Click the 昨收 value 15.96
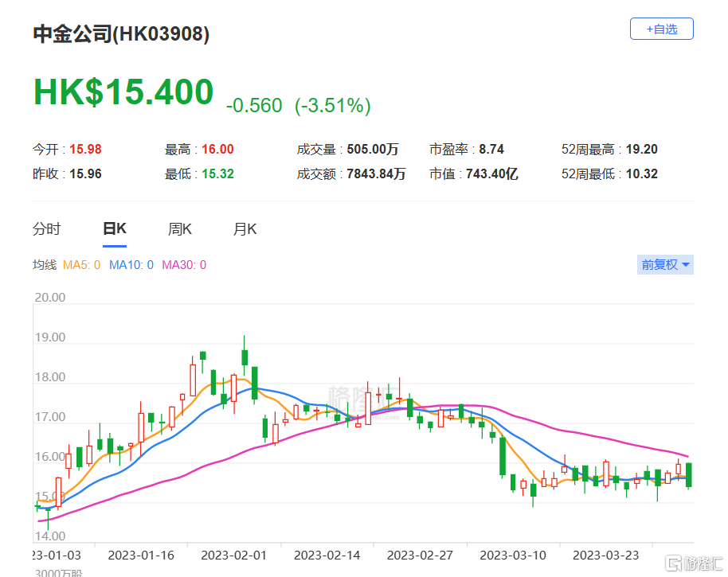 pos(85,174)
